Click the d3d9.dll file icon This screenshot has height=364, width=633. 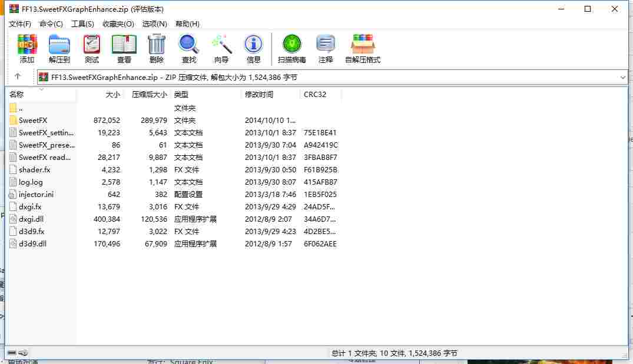(x=13, y=243)
